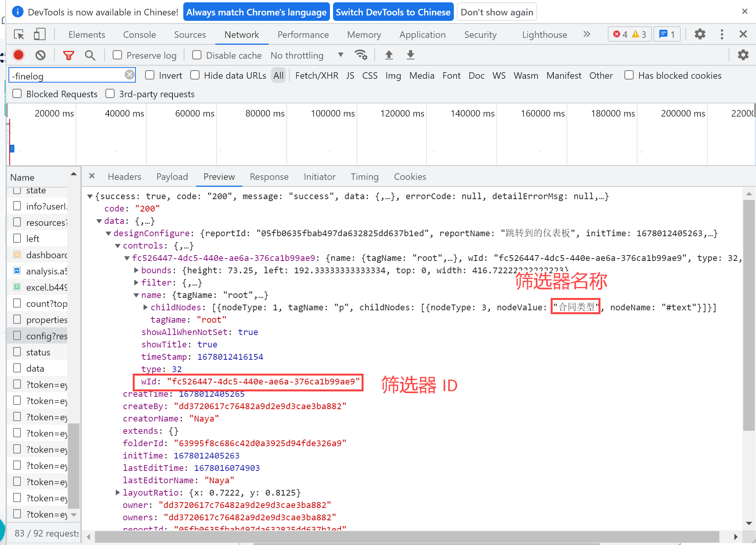Clear the network log
The image size is (756, 545).
(41, 55)
